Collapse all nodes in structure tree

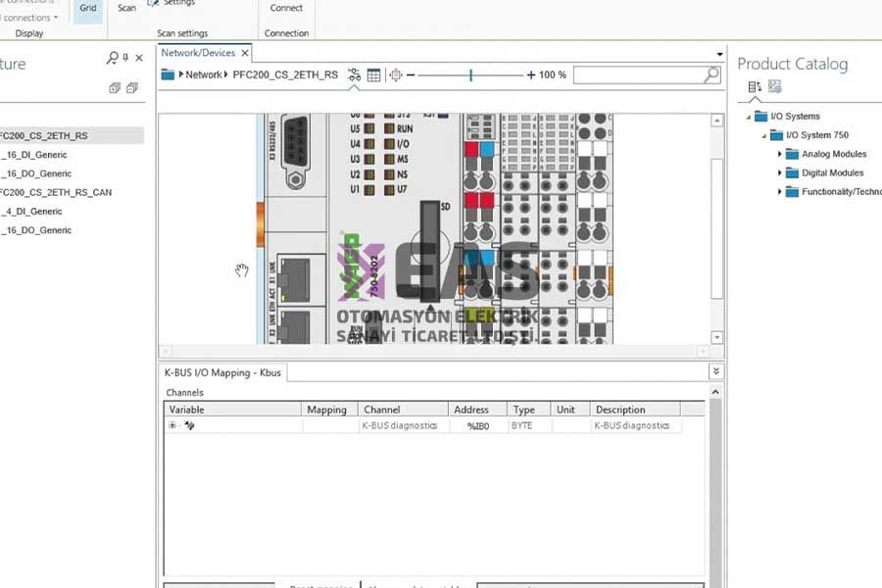point(132,88)
